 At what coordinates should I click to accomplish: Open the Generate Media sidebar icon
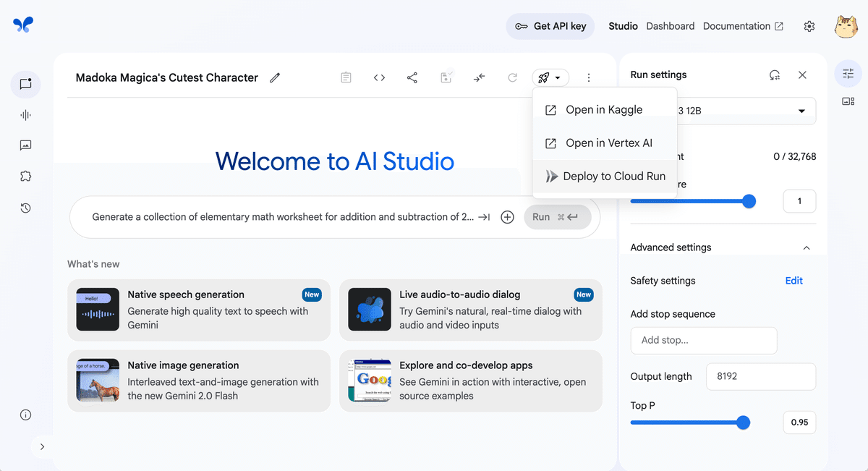(x=25, y=145)
